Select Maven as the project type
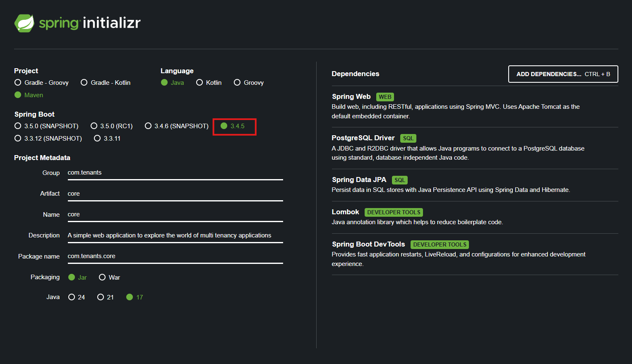Screen dimensions: 632x364 [x=18, y=95]
